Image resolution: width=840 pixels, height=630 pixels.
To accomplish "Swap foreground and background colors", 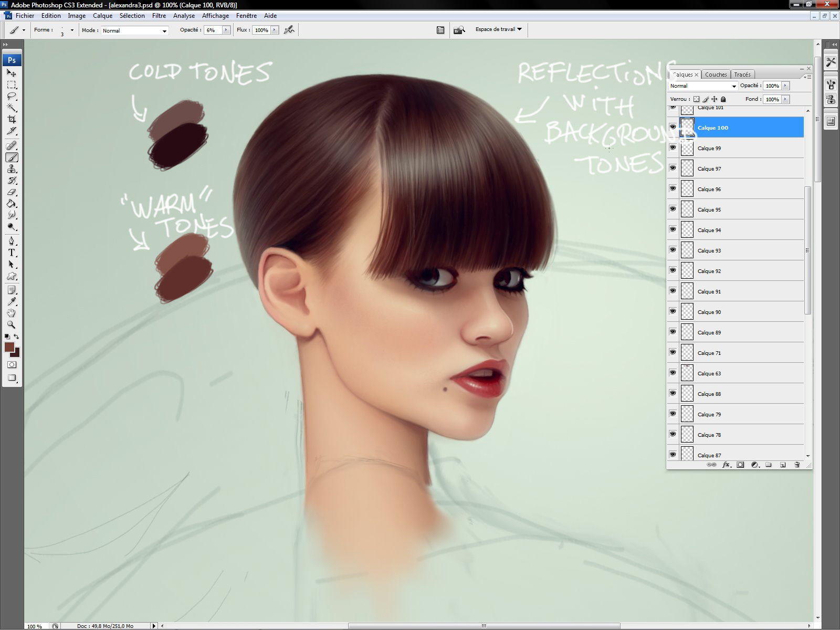I will pos(16,337).
